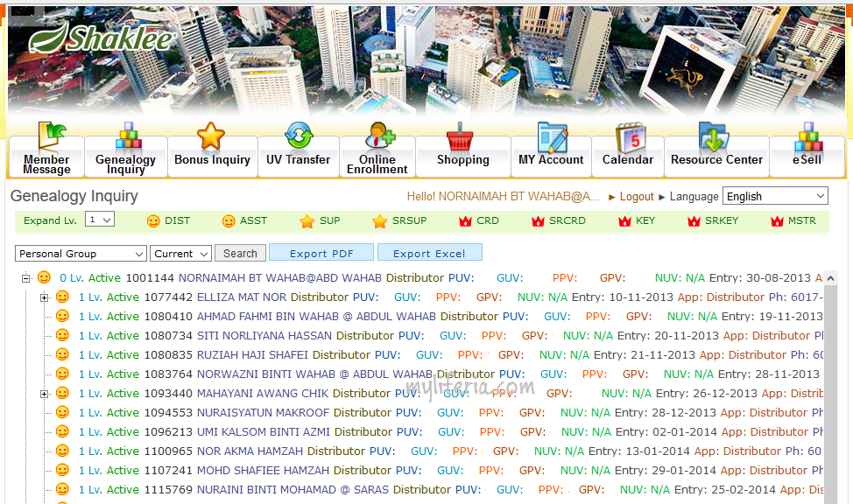
Task: Click smiley icon beside ELLIZA MAT NOR
Action: (62, 297)
